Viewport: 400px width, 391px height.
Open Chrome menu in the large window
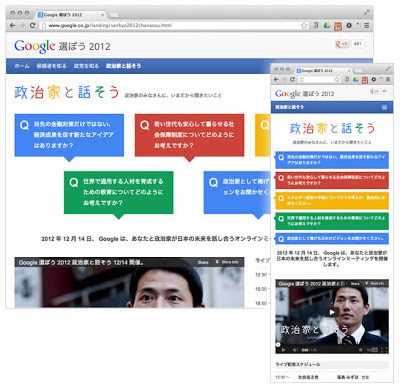(x=367, y=25)
